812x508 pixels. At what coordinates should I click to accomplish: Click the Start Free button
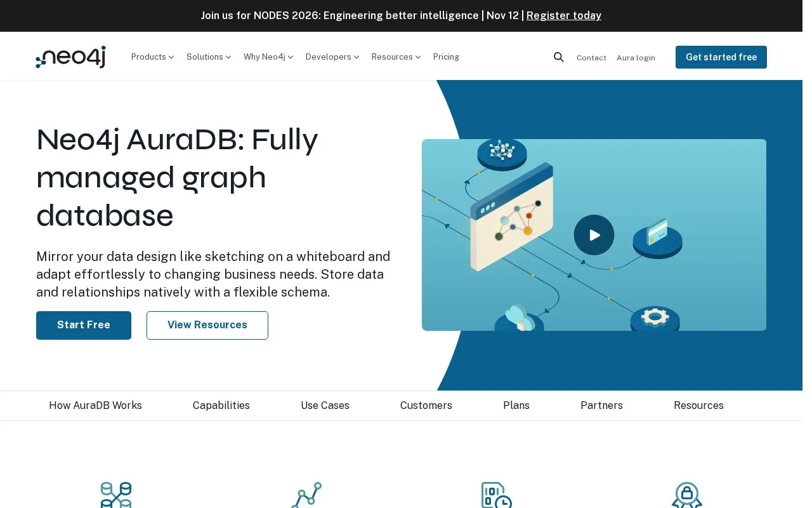84,325
